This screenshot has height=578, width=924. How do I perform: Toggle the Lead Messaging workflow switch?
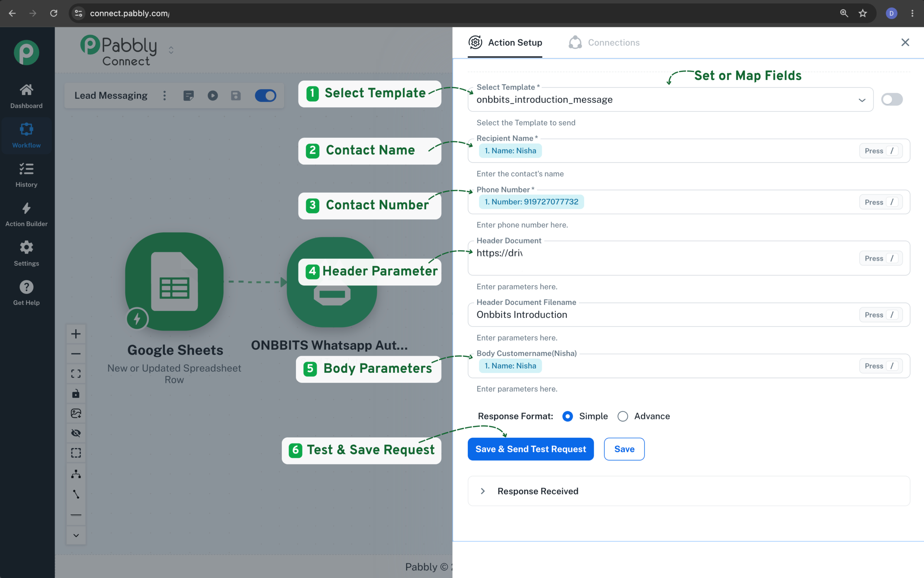pos(265,96)
